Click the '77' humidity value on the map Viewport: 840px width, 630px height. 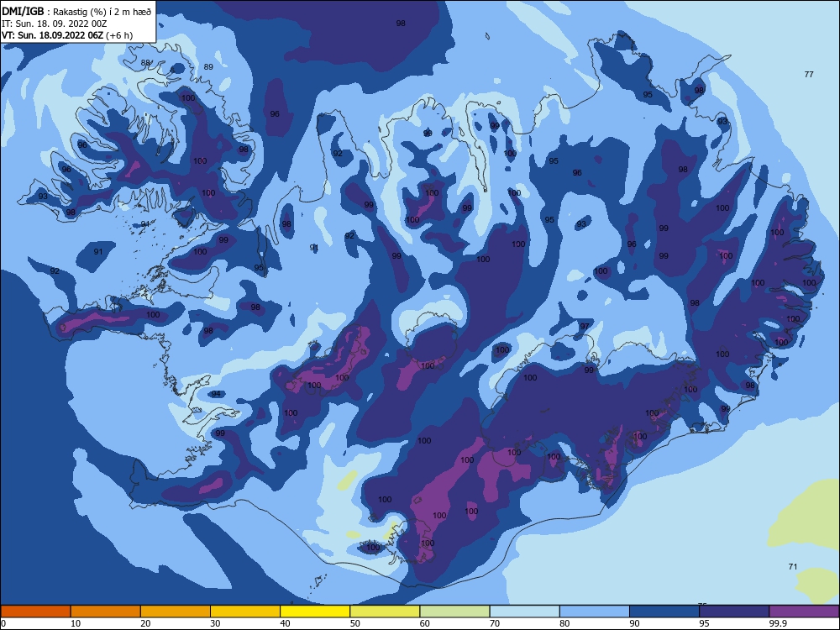pos(809,75)
